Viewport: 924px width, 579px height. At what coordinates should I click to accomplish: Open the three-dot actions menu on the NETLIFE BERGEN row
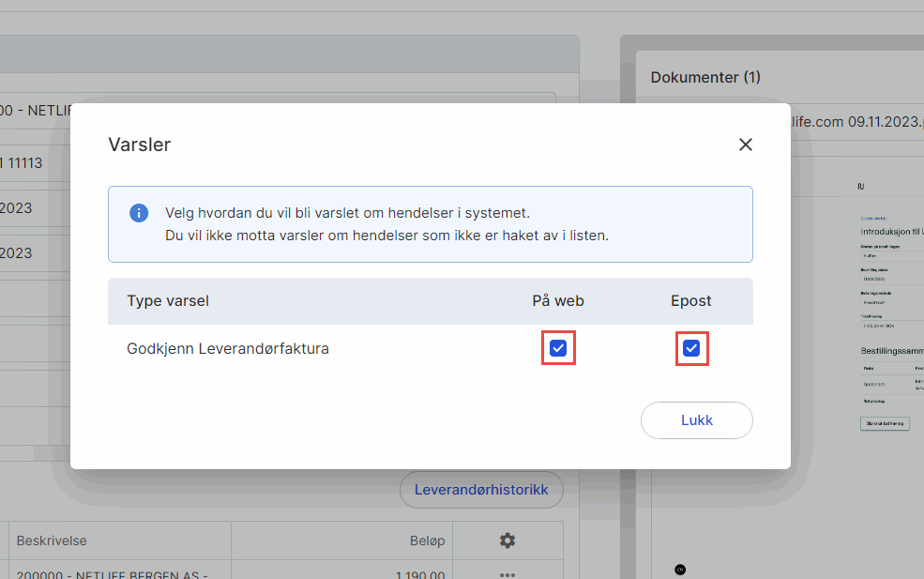pyautogui.click(x=507, y=572)
